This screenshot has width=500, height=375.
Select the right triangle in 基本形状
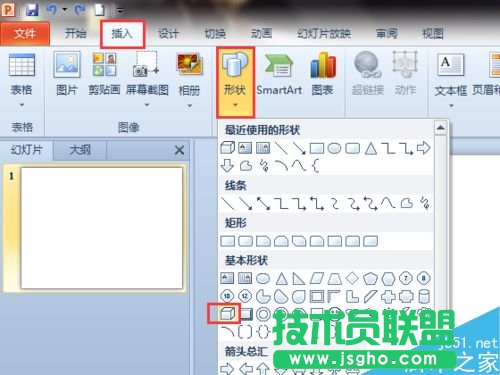[x=298, y=278]
